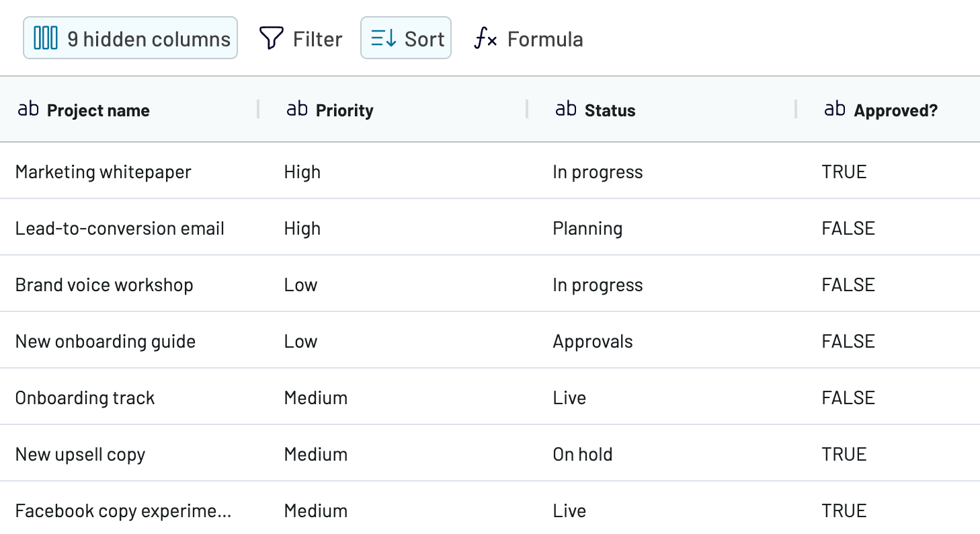Open the 9 hidden columns button
Image resolution: width=980 pixels, height=534 pixels.
[x=130, y=38]
